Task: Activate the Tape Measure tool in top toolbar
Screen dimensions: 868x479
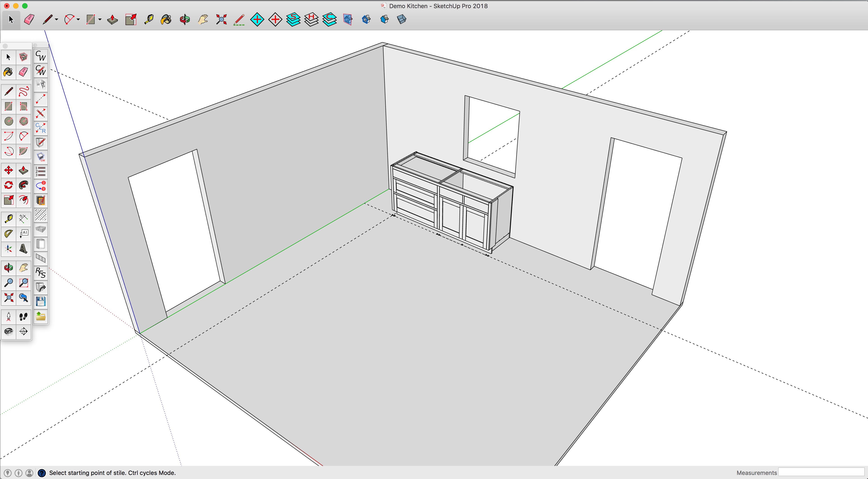Action: pyautogui.click(x=149, y=19)
